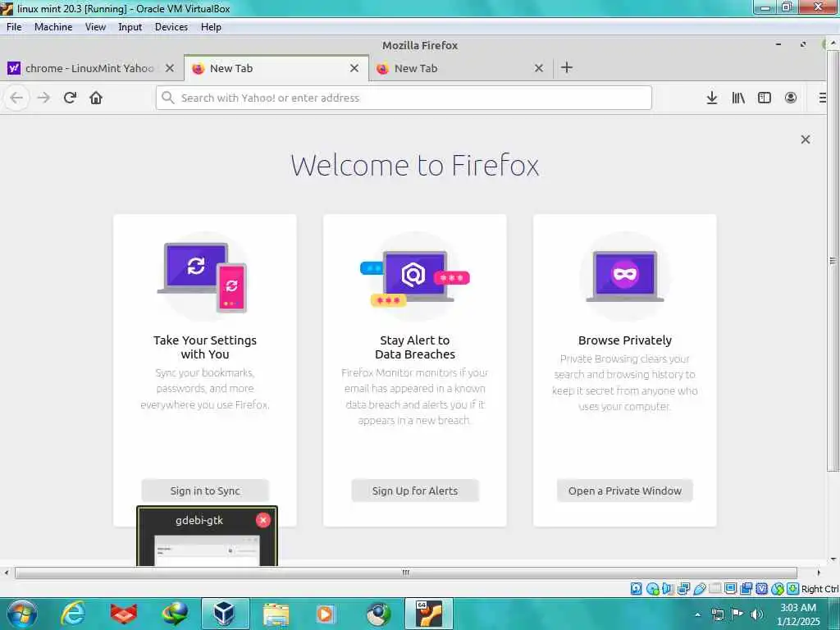Open the VirtualBox View menu
The height and width of the screenshot is (630, 840).
click(x=95, y=27)
